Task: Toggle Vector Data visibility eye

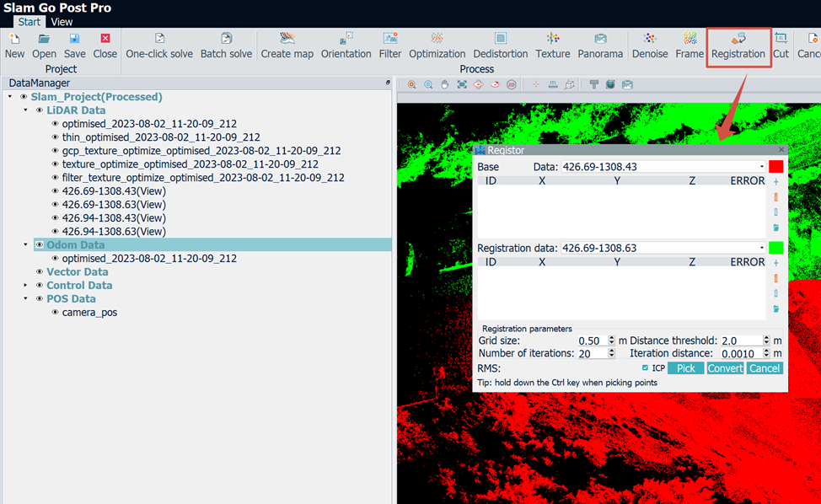Action: [x=40, y=271]
